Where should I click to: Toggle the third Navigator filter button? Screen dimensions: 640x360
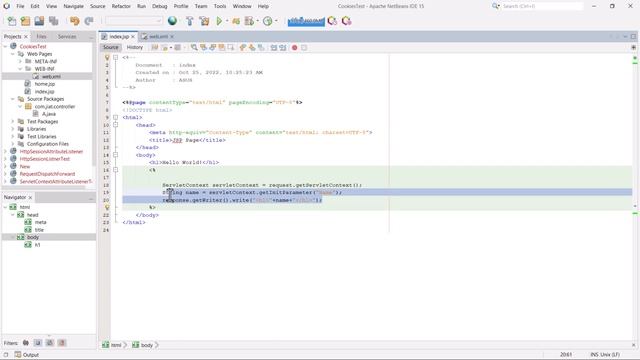click(x=50, y=343)
